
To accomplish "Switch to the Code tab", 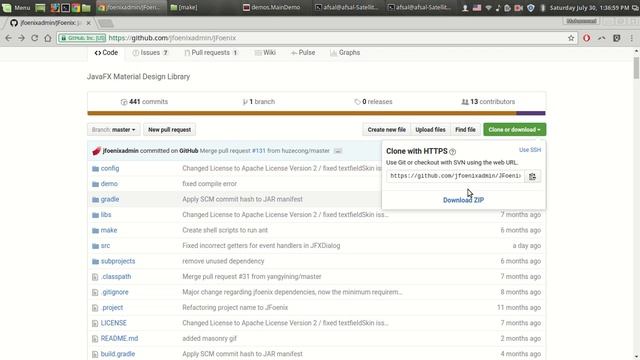I will click(106, 53).
